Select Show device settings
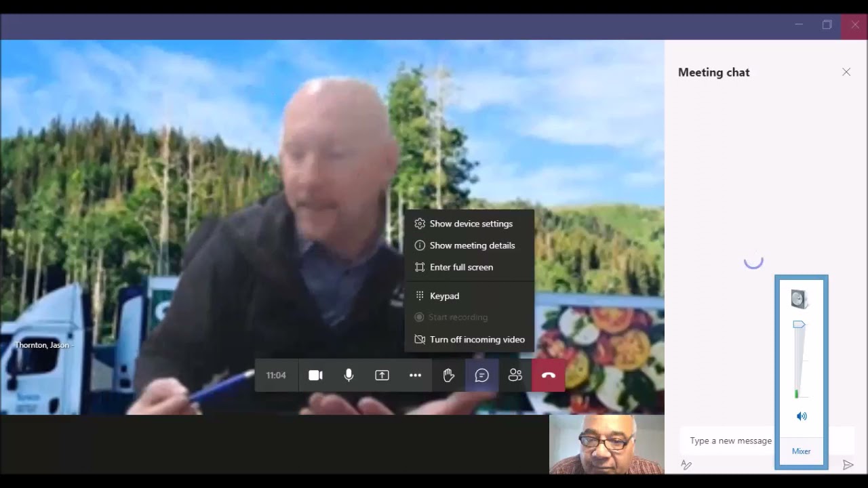 tap(471, 224)
